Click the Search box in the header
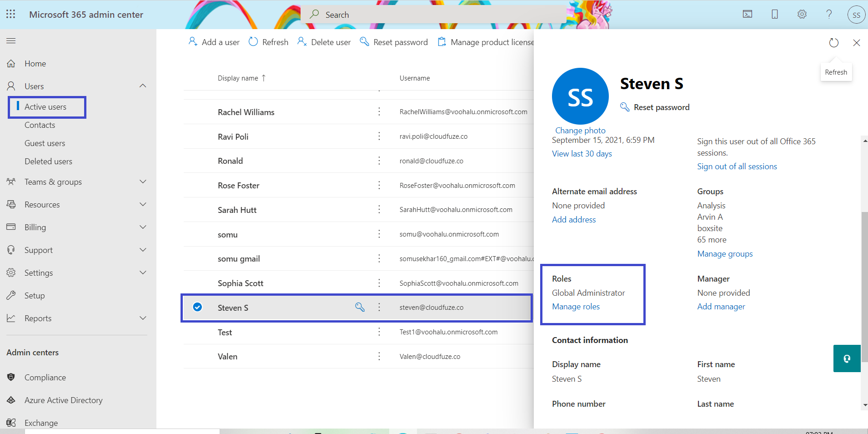868x434 pixels. point(433,15)
